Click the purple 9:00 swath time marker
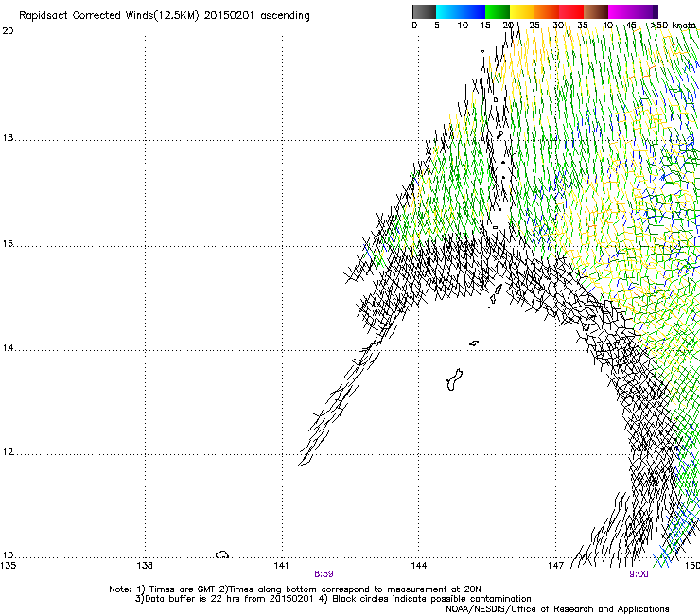 639,574
